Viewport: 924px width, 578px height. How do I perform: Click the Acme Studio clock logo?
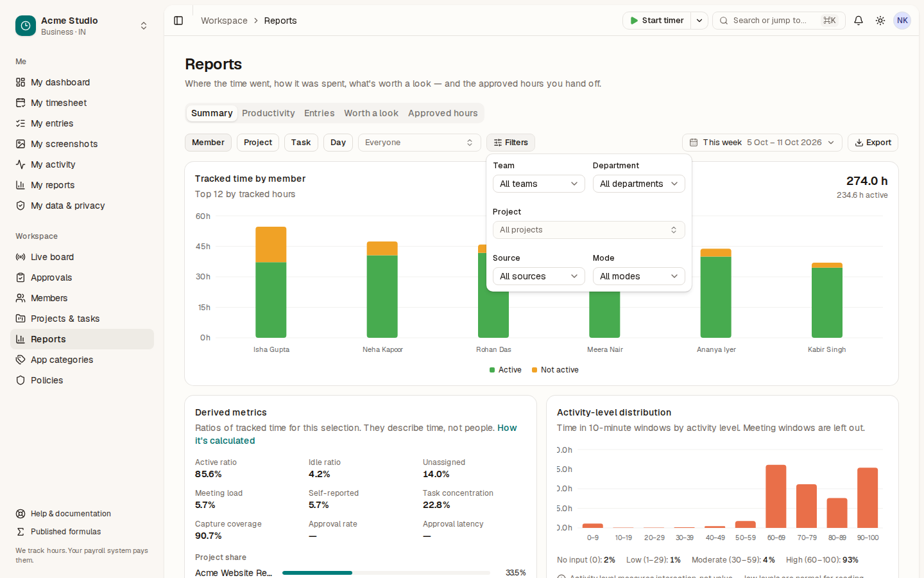pyautogui.click(x=26, y=26)
